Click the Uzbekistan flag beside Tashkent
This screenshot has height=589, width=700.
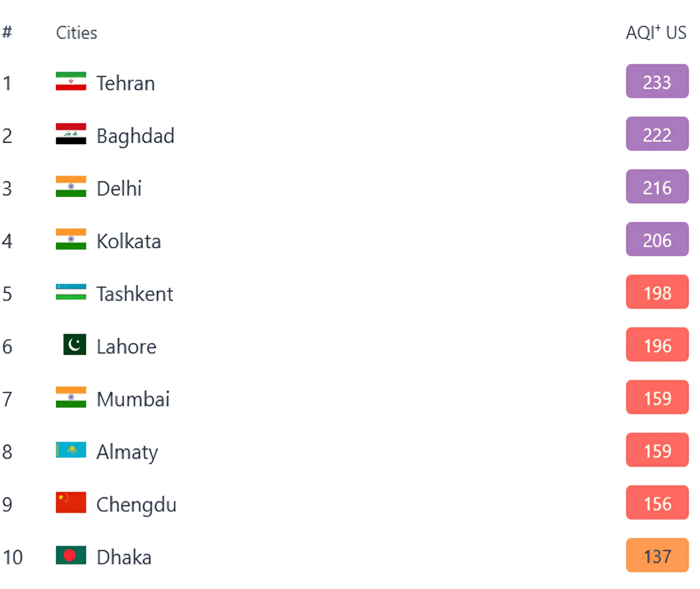tap(71, 292)
